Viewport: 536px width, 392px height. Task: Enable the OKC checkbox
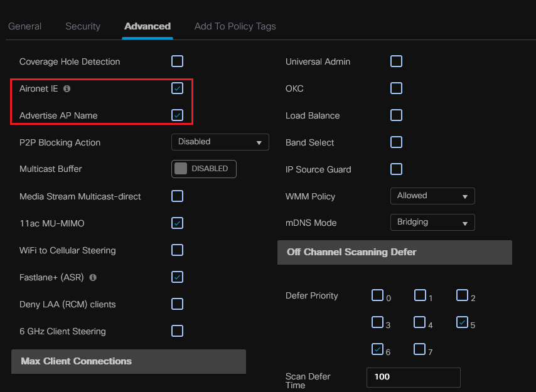point(396,88)
